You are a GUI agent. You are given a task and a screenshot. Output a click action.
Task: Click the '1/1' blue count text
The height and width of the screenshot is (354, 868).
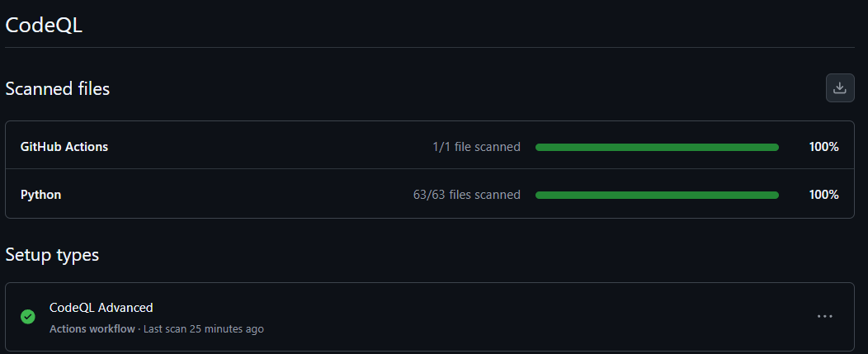441,147
